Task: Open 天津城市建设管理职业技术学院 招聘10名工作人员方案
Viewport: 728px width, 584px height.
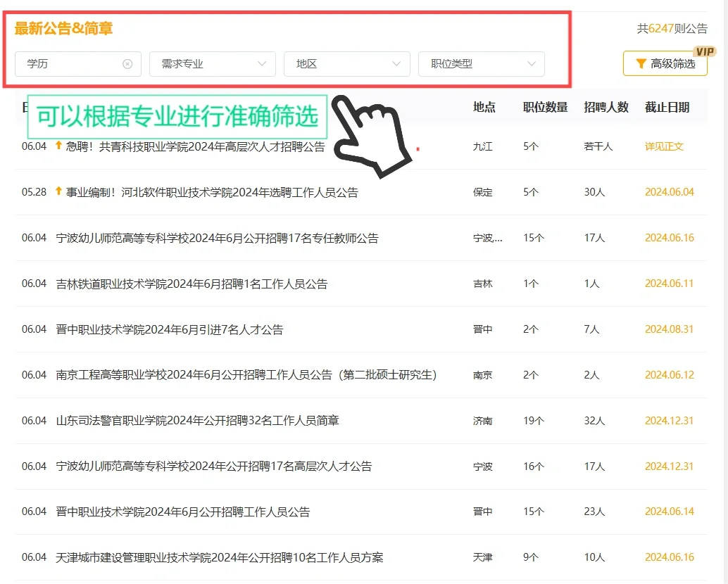Action: point(220,557)
